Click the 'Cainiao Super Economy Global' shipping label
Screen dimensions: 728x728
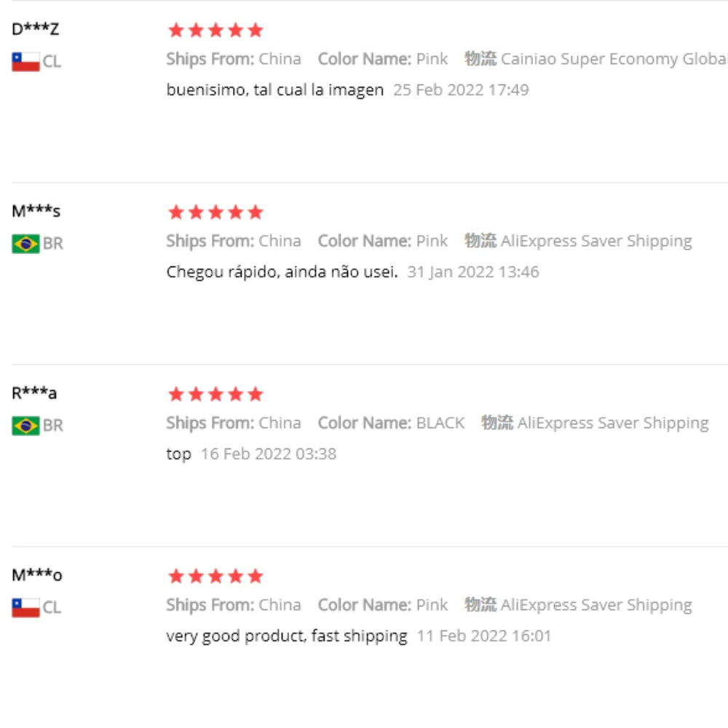tap(613, 59)
